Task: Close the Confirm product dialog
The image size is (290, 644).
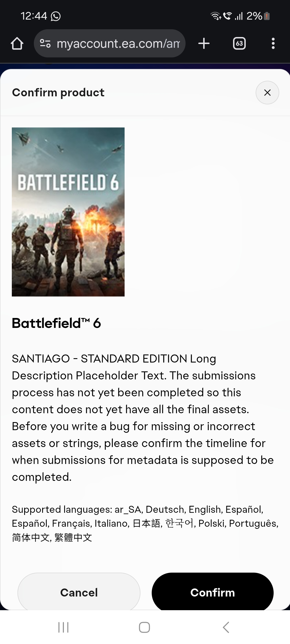Action: [x=267, y=93]
